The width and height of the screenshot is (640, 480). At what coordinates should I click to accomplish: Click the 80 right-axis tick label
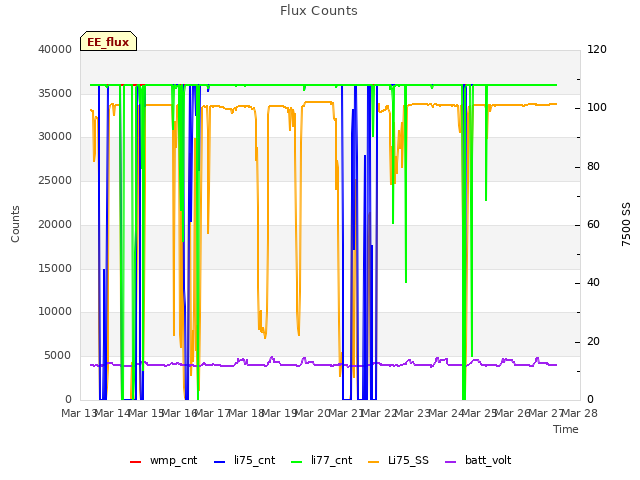pos(593,167)
